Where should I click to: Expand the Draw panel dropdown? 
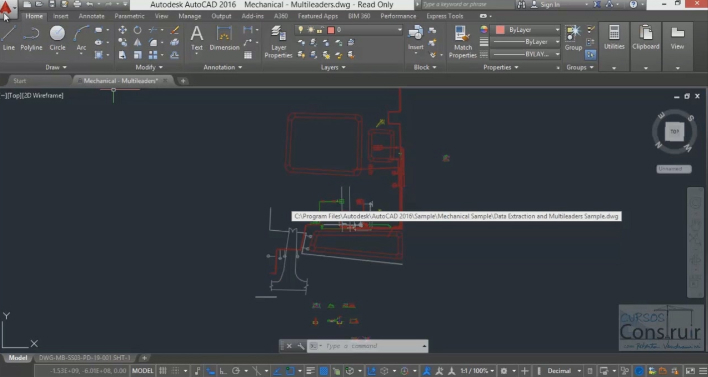(x=56, y=67)
